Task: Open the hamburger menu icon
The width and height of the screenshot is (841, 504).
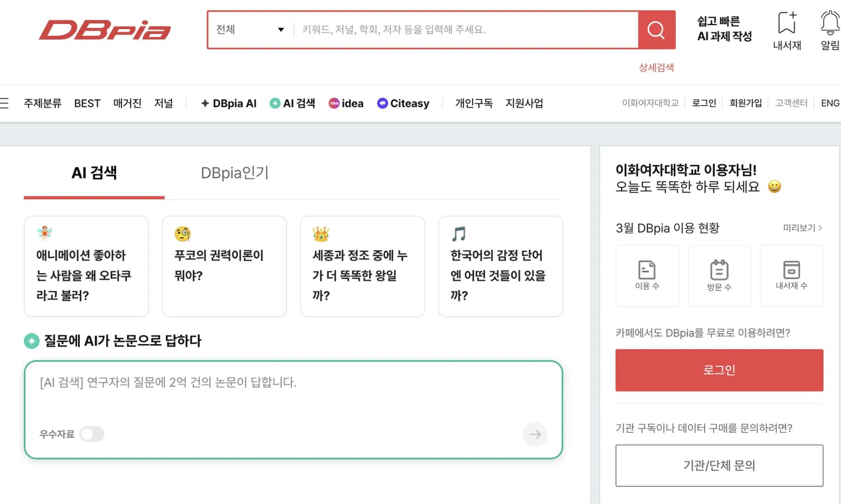Action: (x=4, y=103)
